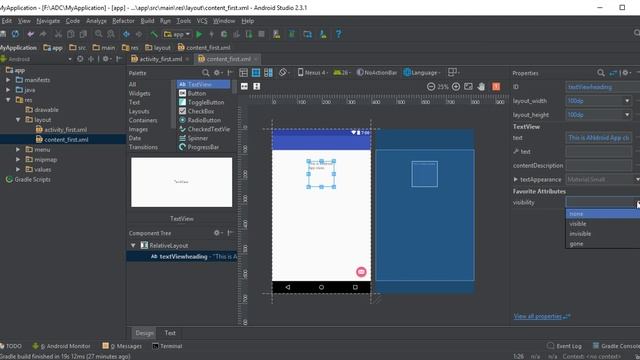Image resolution: width=640 pixels, height=360 pixels.
Task: Click the Find magnifier in main toolbar
Action: pos(98,34)
